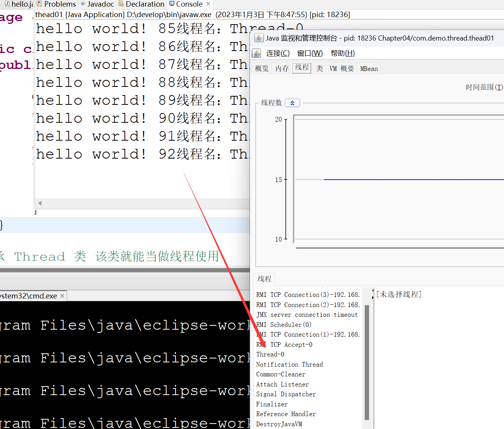Open the 窗口(W) menu

[x=310, y=53]
